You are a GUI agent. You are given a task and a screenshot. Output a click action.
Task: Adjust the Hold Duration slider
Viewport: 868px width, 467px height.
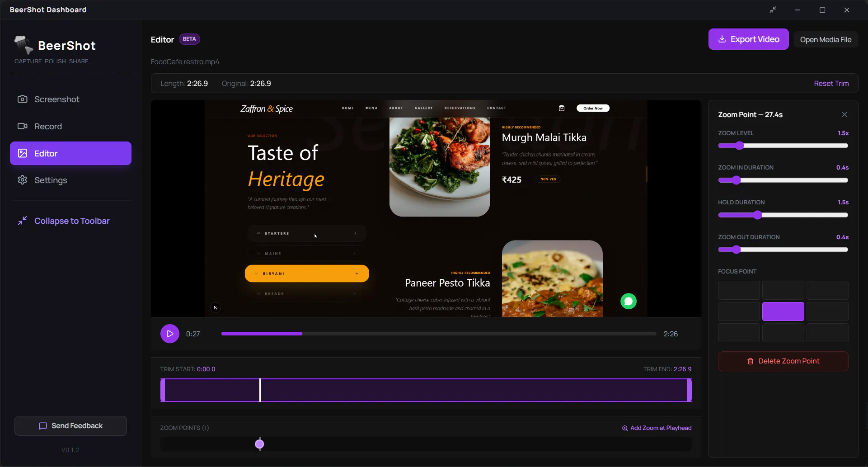[783, 215]
